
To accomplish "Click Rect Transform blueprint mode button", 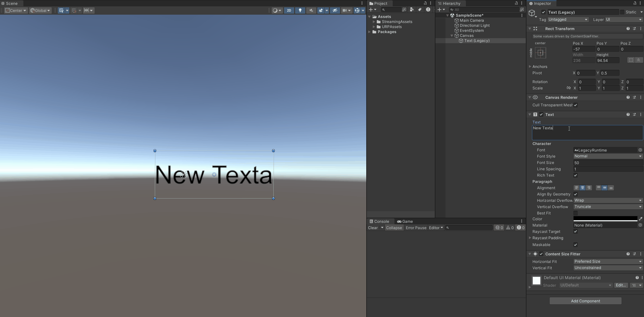I will point(631,60).
